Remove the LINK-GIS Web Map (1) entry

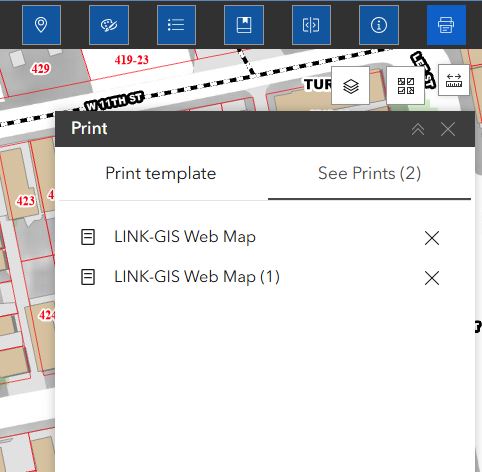point(432,278)
